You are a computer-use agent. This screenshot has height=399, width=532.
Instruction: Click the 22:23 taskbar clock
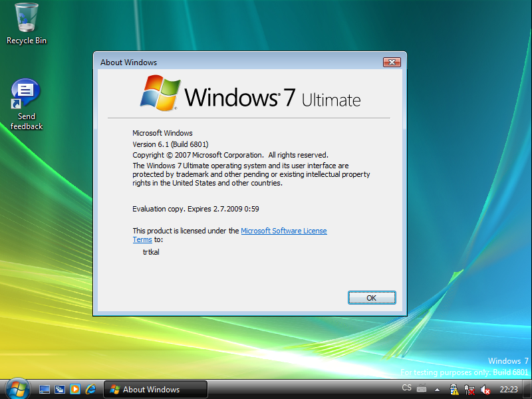(x=509, y=390)
